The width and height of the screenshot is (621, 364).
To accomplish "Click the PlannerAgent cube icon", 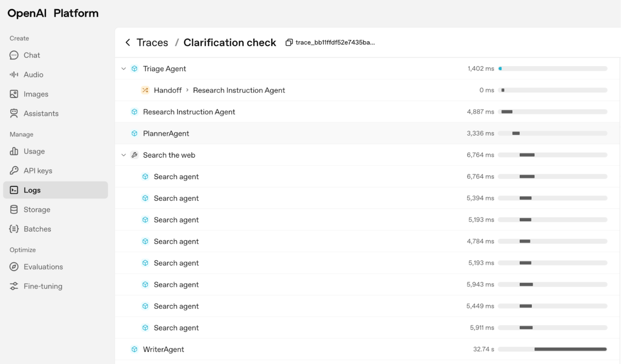I will pyautogui.click(x=135, y=133).
